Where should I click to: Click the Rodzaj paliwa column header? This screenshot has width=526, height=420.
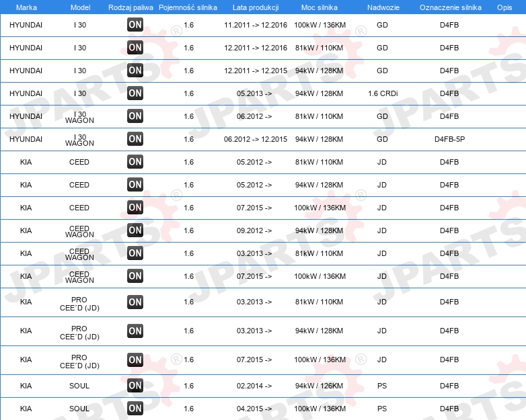point(131,7)
